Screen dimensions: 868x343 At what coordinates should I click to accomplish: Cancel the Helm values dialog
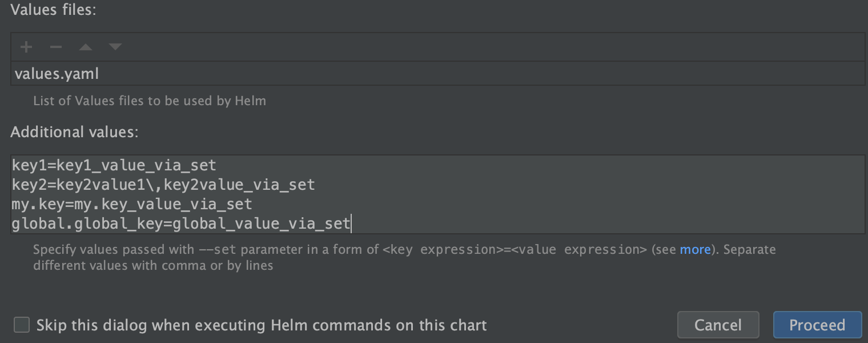(x=718, y=325)
